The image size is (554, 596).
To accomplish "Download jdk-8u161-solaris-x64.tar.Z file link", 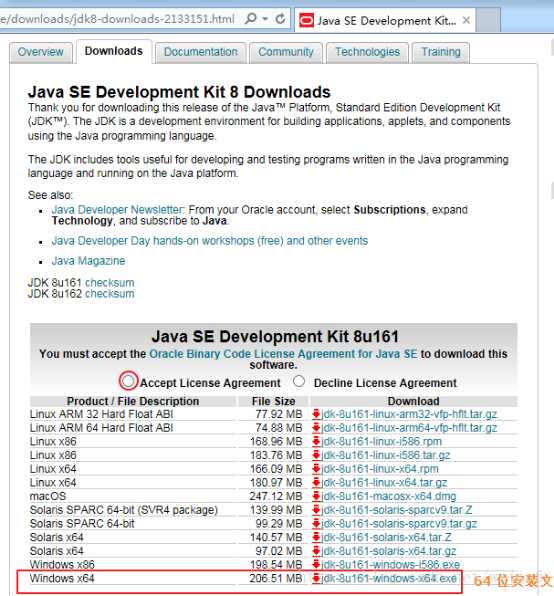I will (386, 537).
